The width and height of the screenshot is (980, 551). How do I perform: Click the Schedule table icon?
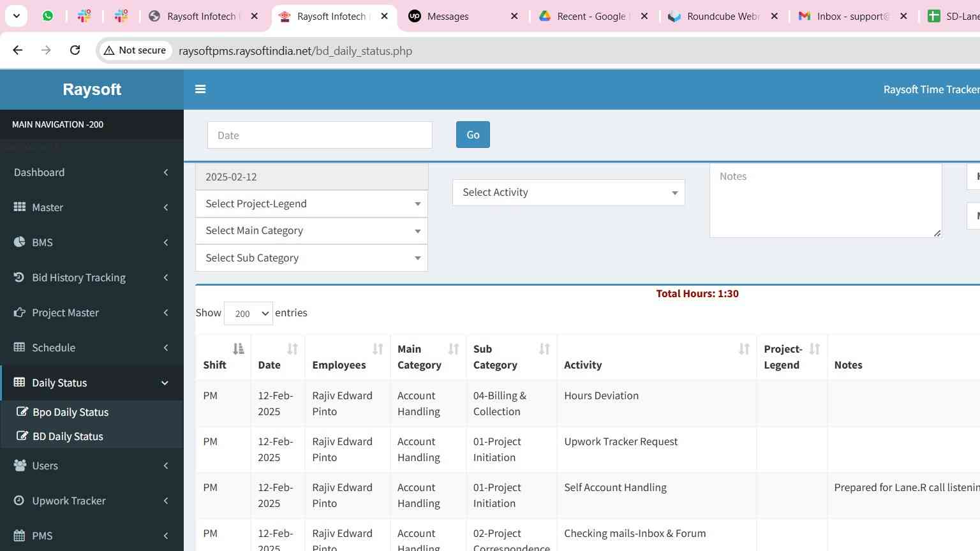[20, 347]
